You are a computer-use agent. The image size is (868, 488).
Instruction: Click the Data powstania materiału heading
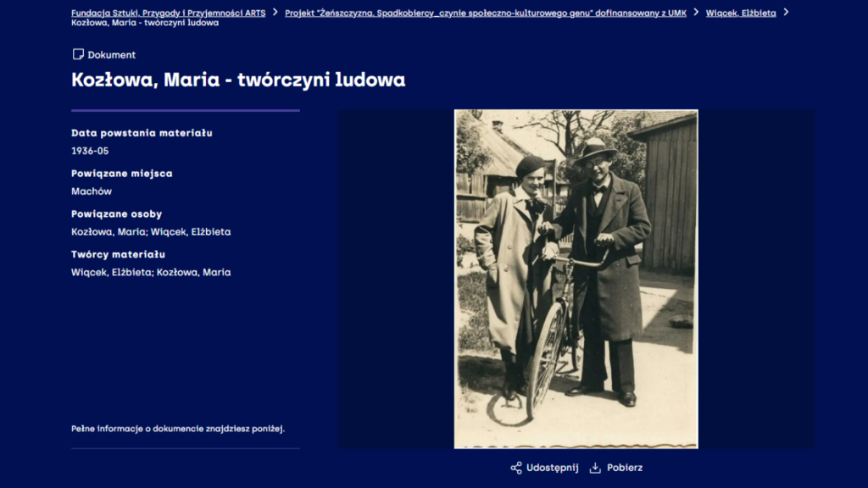coord(142,133)
